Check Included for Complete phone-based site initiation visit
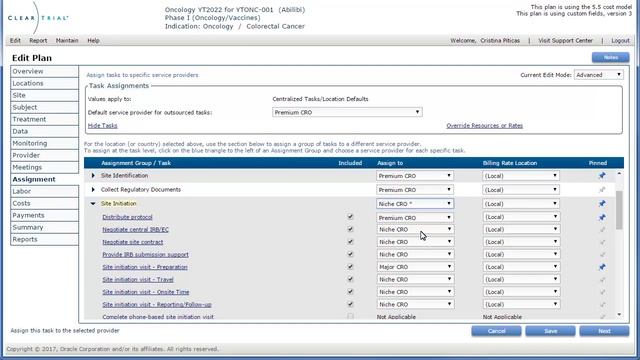The image size is (640, 360). tap(350, 316)
